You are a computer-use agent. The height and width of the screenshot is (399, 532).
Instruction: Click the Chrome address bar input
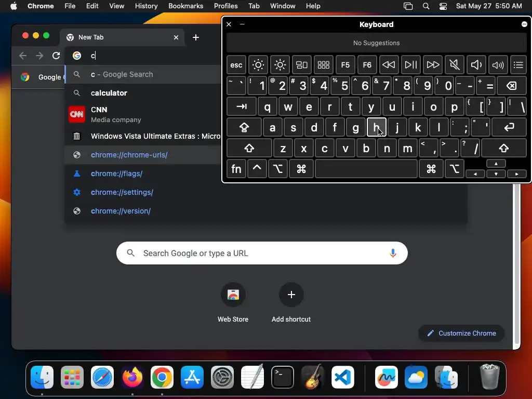pos(142,55)
